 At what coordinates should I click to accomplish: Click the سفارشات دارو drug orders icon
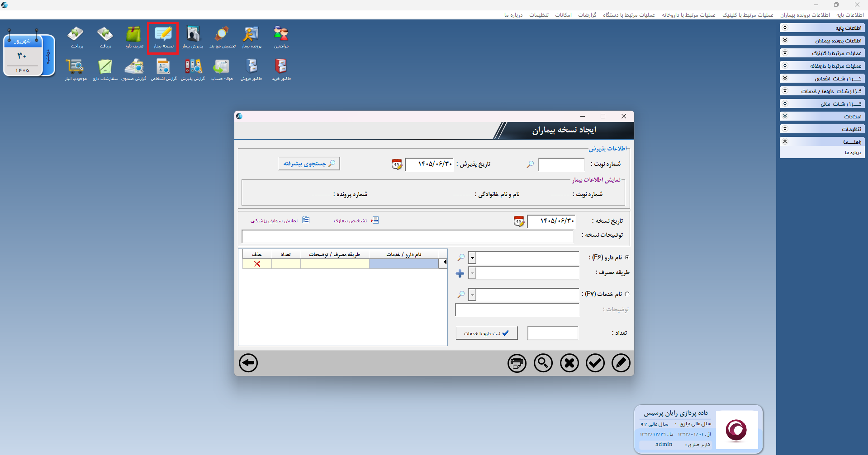[105, 70]
